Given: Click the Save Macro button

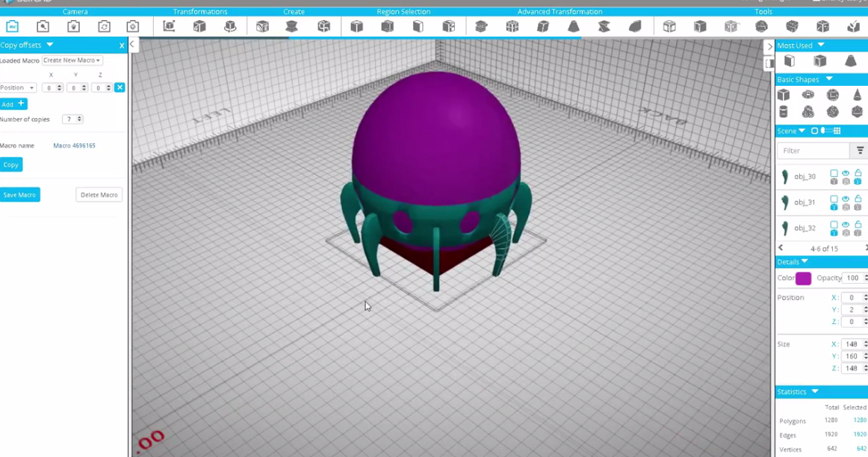Looking at the screenshot, I should pyautogui.click(x=19, y=195).
